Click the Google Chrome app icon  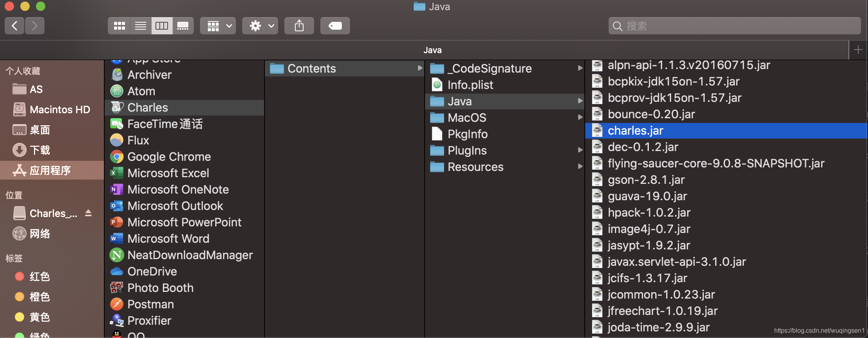[x=117, y=157]
